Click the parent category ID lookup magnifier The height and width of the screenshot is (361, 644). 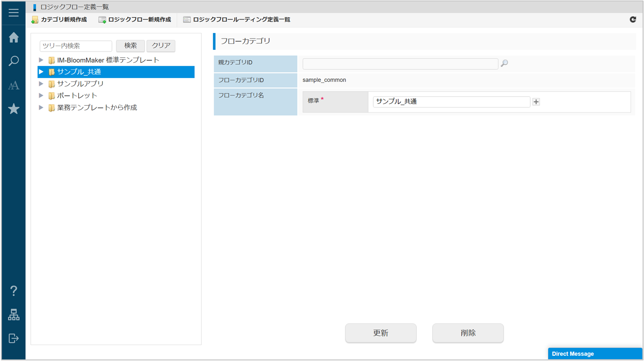[x=504, y=64]
